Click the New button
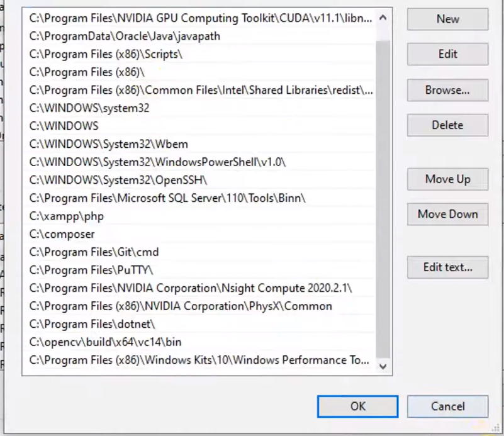Image resolution: width=504 pixels, height=436 pixels. [448, 20]
